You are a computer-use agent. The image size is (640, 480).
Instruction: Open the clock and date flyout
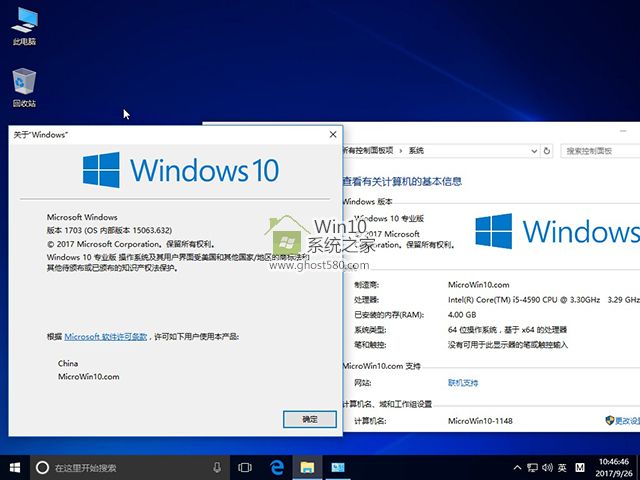[614, 468]
